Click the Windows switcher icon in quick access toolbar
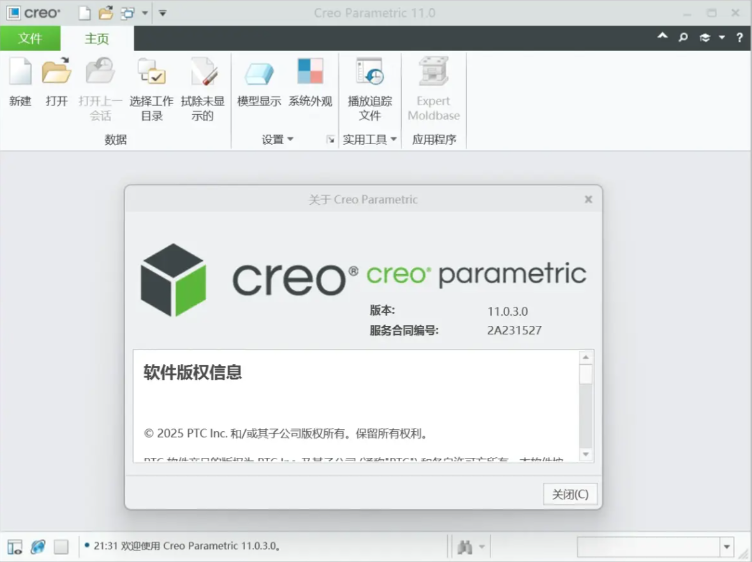 [128, 13]
